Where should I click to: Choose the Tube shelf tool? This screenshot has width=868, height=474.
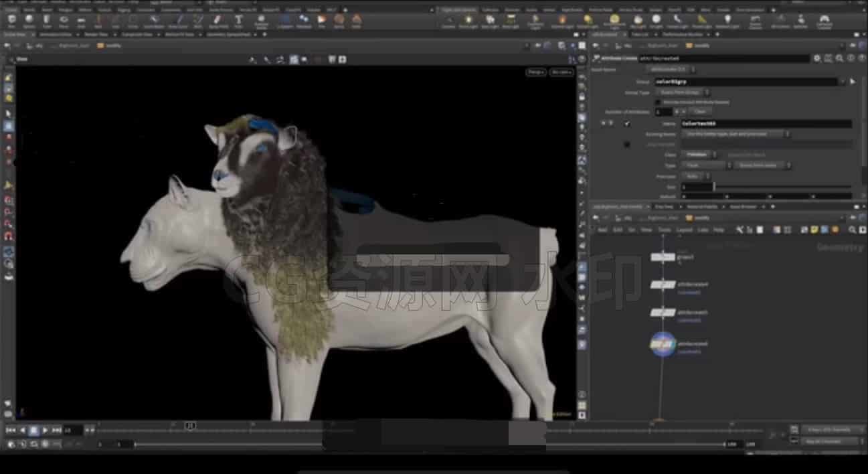click(47, 21)
